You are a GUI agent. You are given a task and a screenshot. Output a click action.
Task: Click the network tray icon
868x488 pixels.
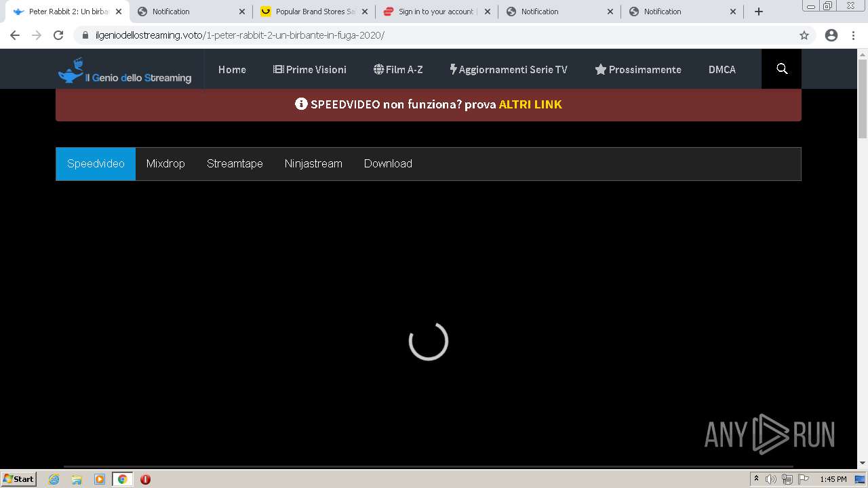point(787,479)
